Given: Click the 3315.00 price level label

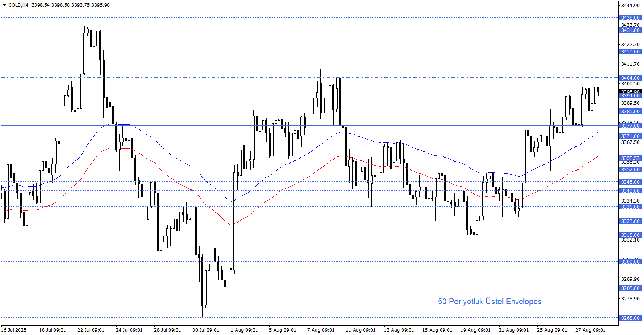Looking at the screenshot, I should (x=630, y=235).
